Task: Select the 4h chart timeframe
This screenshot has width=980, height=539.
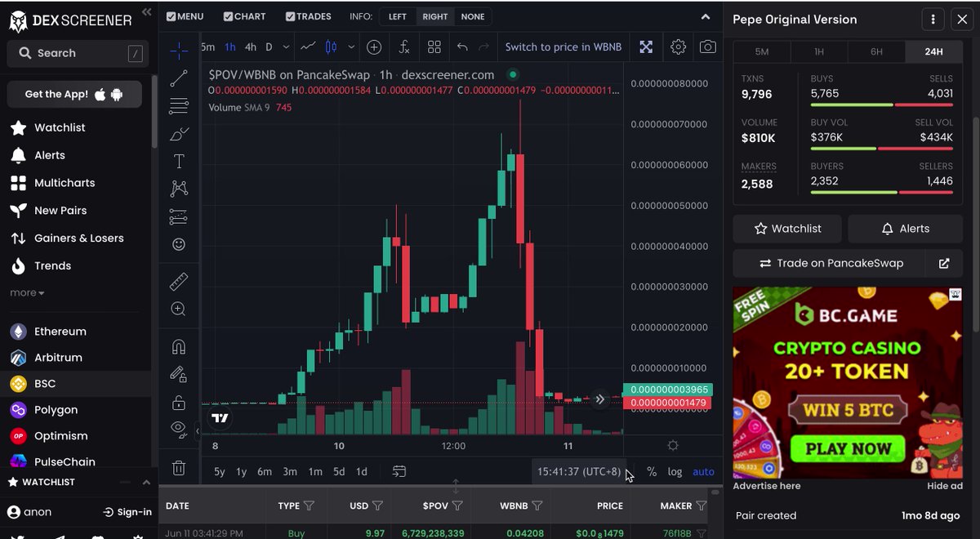Action: 251,47
